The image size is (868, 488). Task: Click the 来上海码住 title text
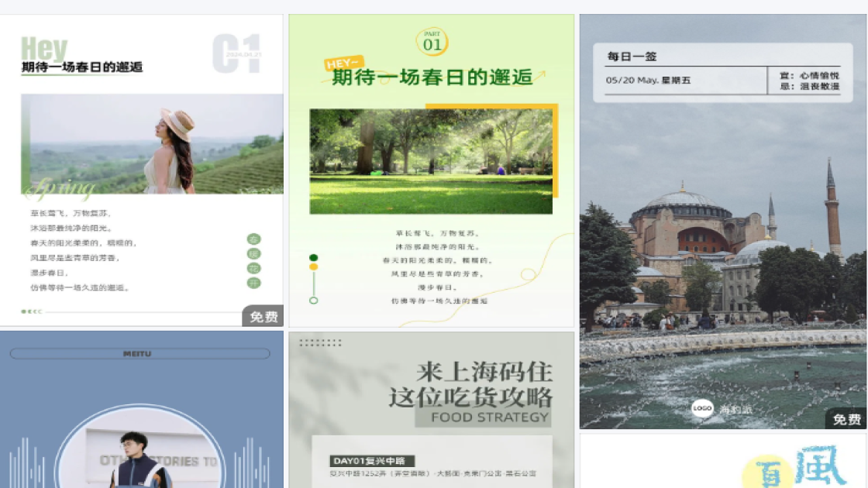(x=484, y=372)
